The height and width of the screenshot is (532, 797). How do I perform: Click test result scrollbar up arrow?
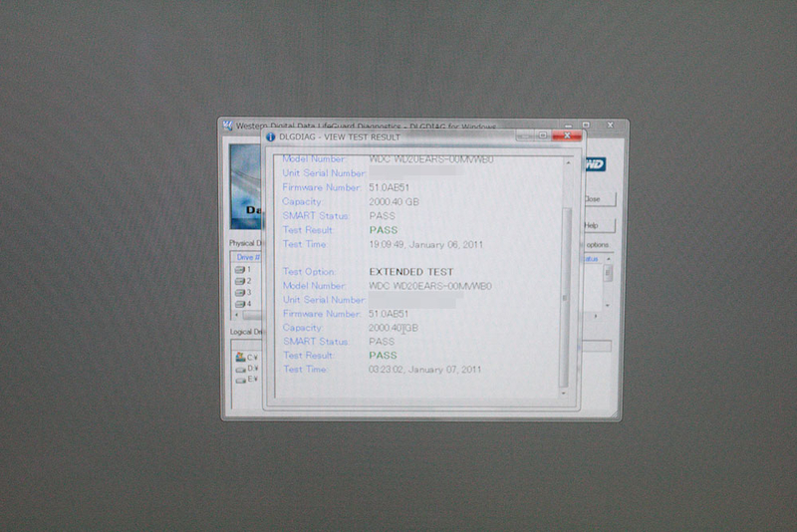(x=568, y=162)
